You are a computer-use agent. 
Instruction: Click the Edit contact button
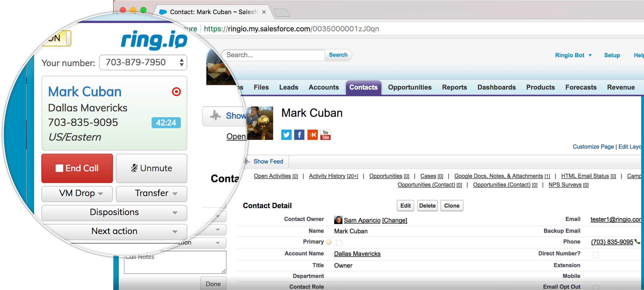coord(405,206)
